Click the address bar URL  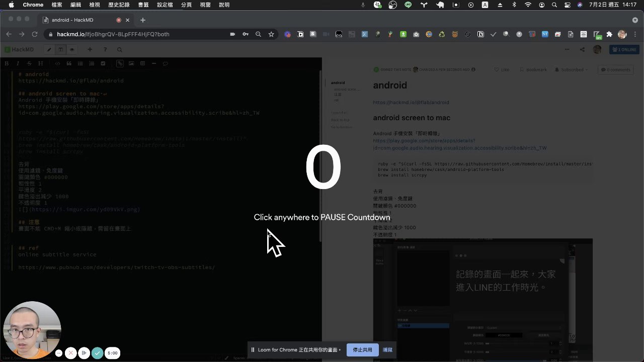tap(113, 34)
